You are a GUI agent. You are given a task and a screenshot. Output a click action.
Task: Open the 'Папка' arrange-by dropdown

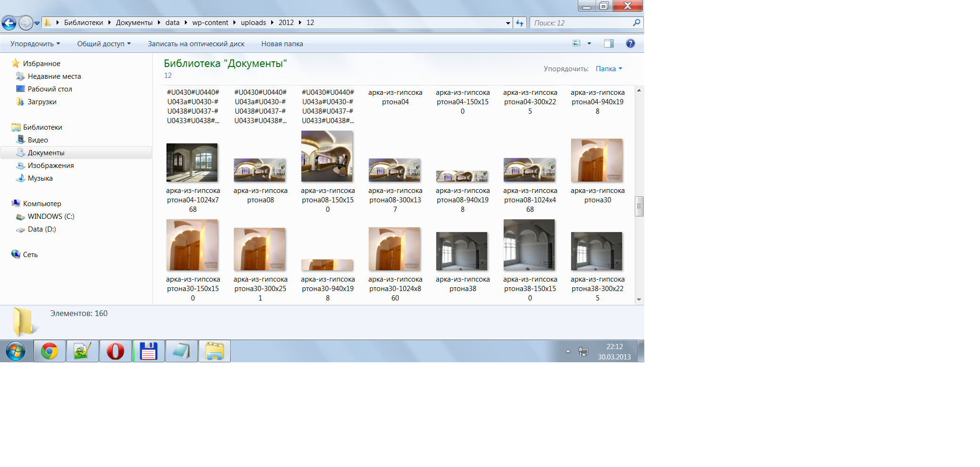(609, 69)
